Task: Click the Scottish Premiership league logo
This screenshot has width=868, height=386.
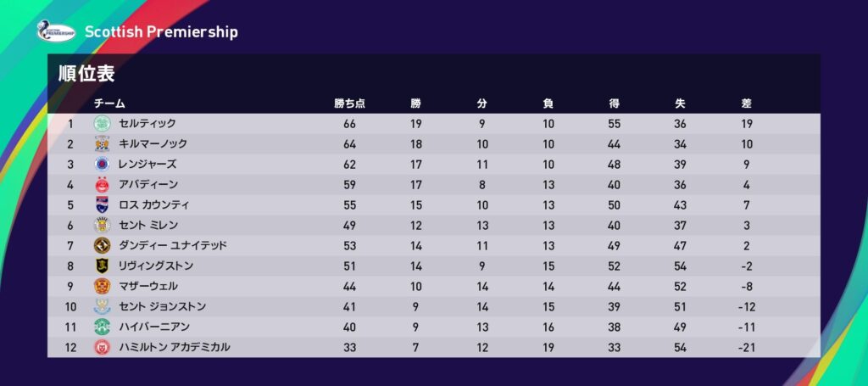Action: tap(56, 31)
